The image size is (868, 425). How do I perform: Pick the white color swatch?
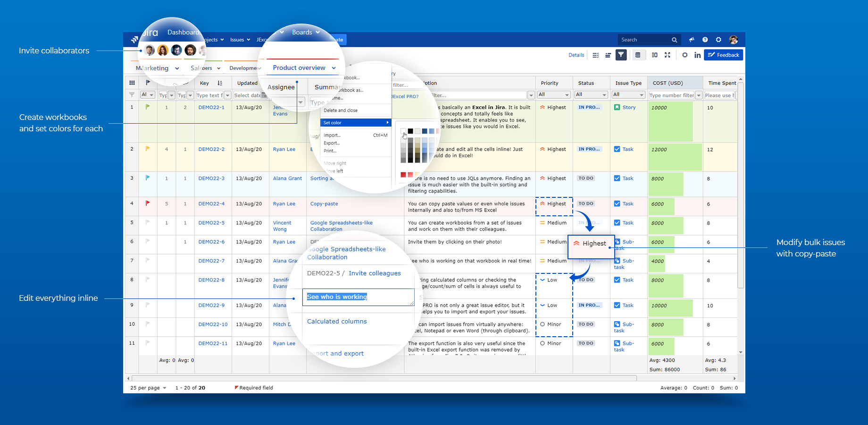point(403,131)
